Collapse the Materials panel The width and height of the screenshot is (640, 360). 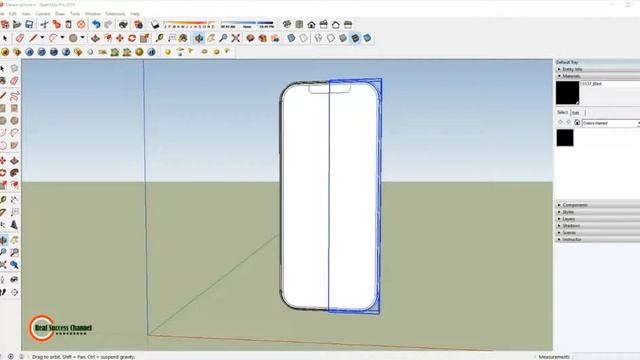(598, 76)
